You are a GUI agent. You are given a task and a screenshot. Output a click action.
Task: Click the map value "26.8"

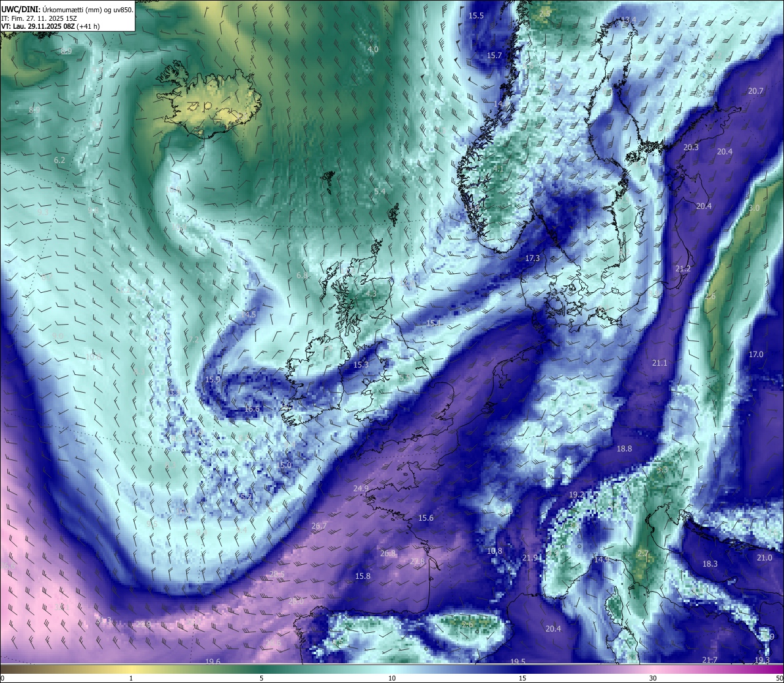[388, 553]
